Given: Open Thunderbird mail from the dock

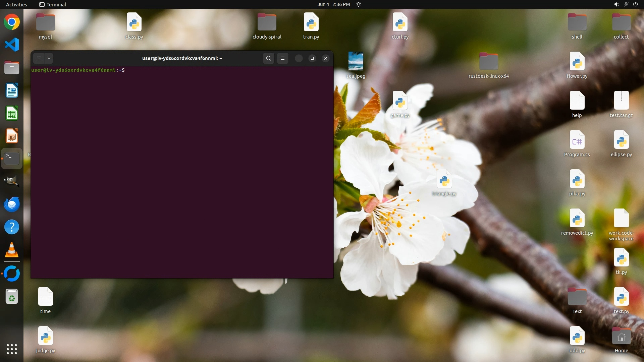Looking at the screenshot, I should coord(12,204).
